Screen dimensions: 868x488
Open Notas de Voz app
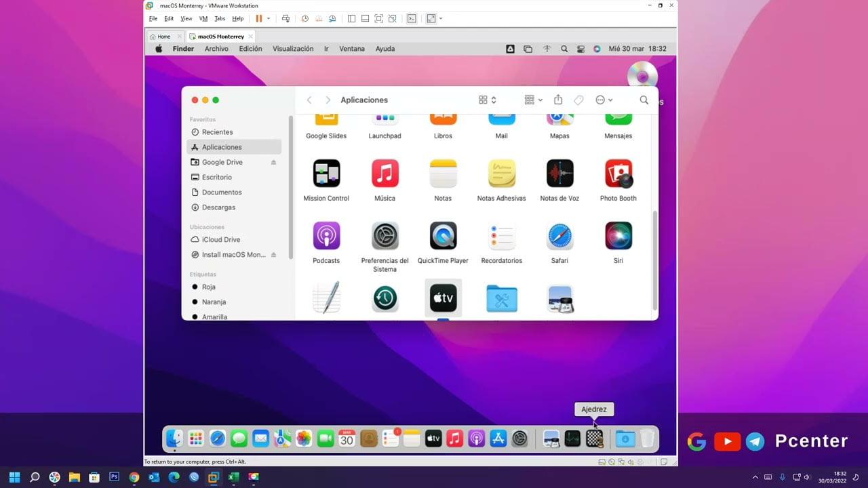pos(559,174)
